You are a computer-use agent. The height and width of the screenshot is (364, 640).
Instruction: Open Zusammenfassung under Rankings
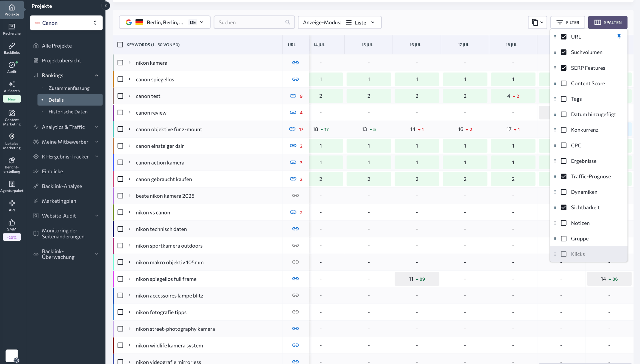tap(69, 88)
